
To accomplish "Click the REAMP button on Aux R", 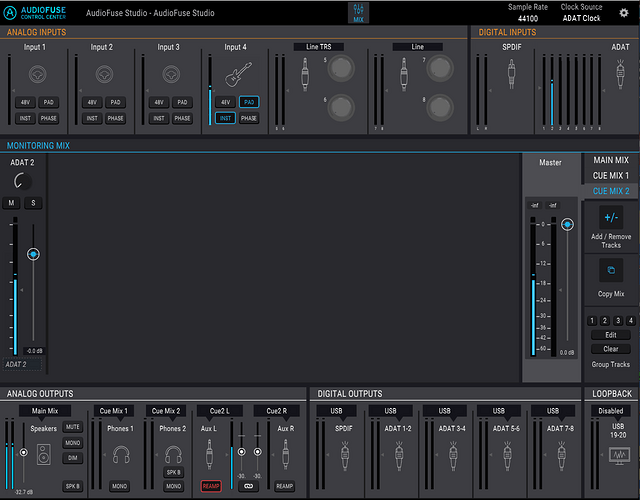I will 284,486.
